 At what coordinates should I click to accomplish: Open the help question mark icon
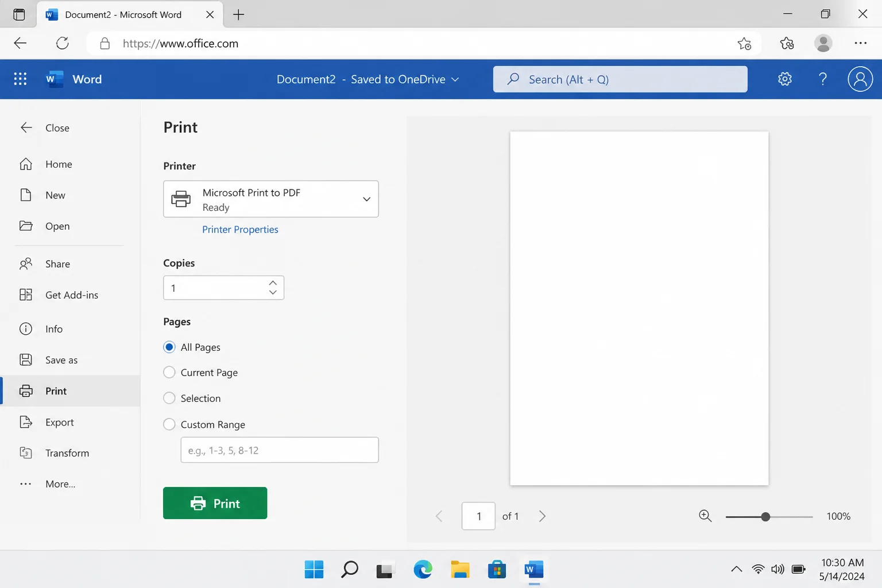click(823, 79)
